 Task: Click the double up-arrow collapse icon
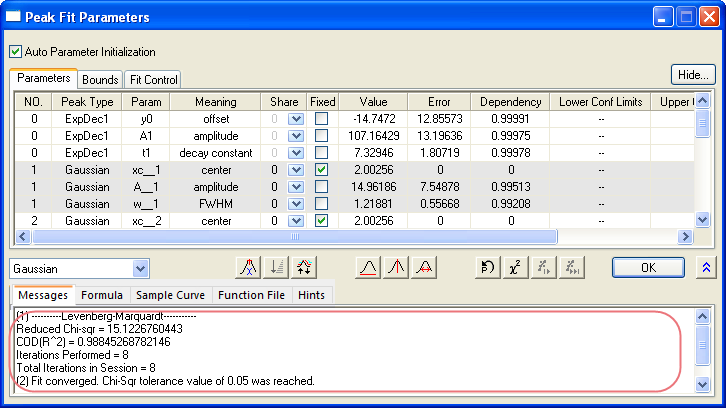[x=706, y=268]
